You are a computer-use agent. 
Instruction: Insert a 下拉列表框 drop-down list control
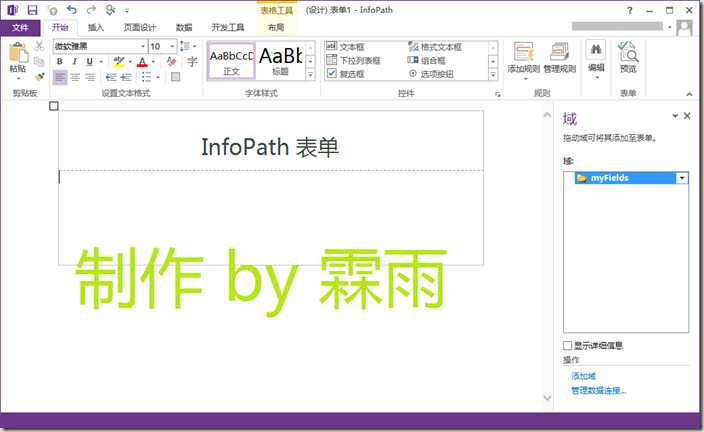353,60
